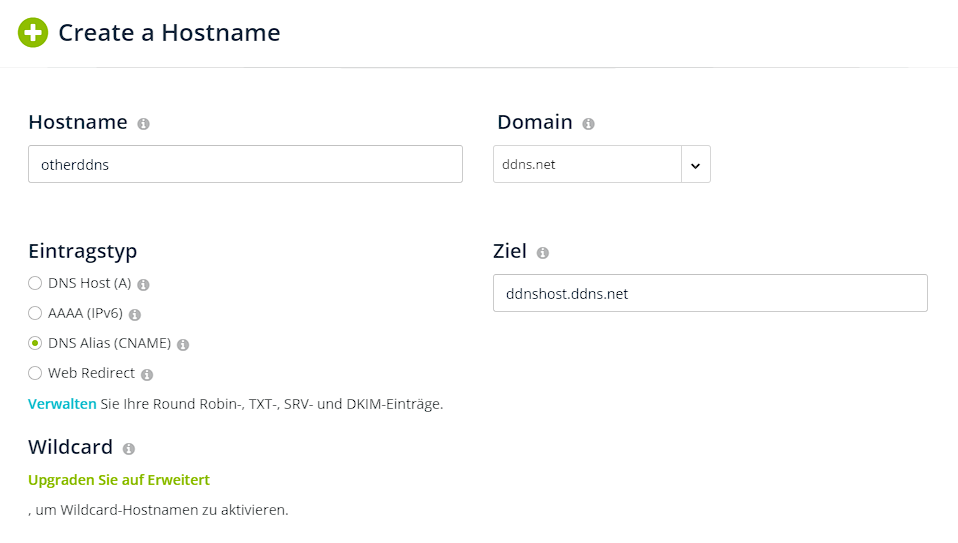Image resolution: width=958 pixels, height=543 pixels.
Task: Select the DNS Alias (CNAME) radio button
Action: (36, 344)
